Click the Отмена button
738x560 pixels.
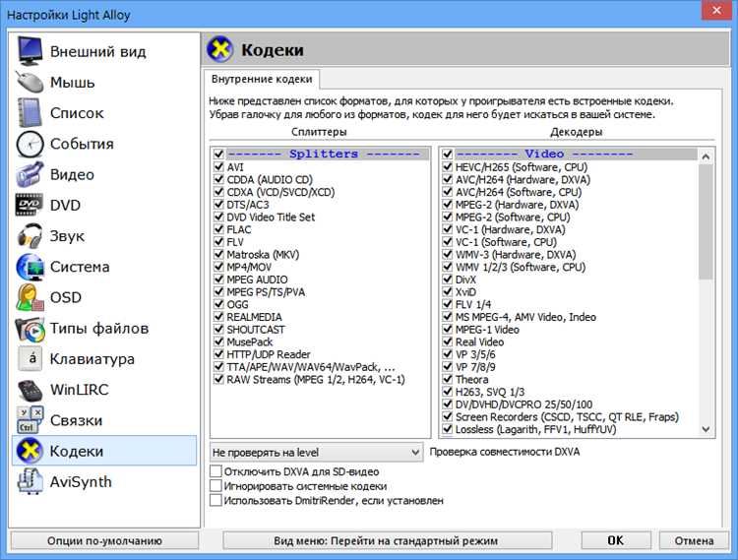tap(695, 540)
